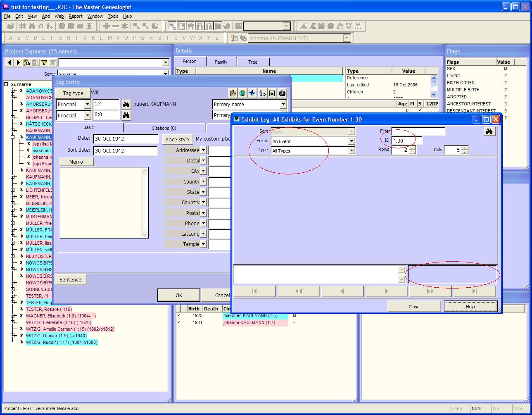Click the plus Add icon in main toolbar
The height and width of the screenshot is (415, 532).
click(106, 26)
